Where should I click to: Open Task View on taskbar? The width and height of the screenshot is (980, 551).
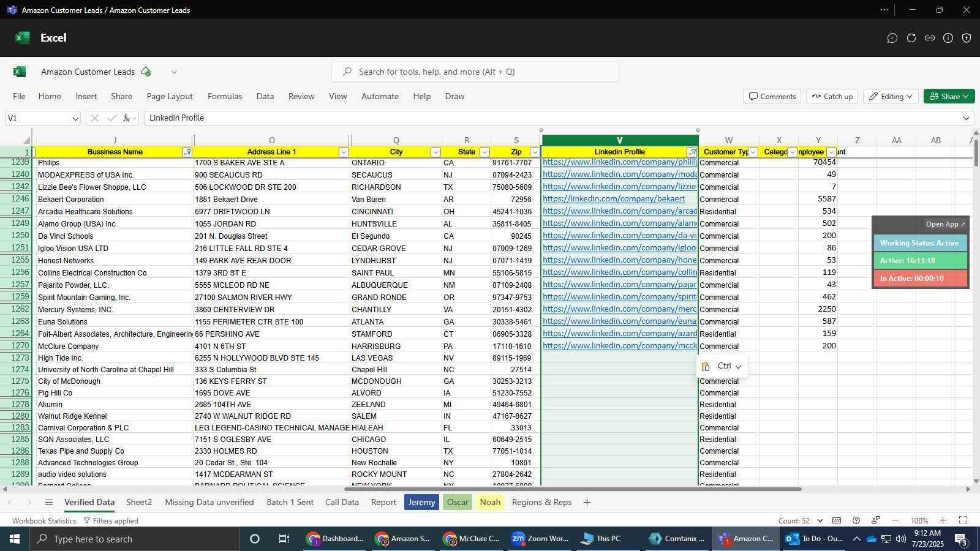(284, 539)
